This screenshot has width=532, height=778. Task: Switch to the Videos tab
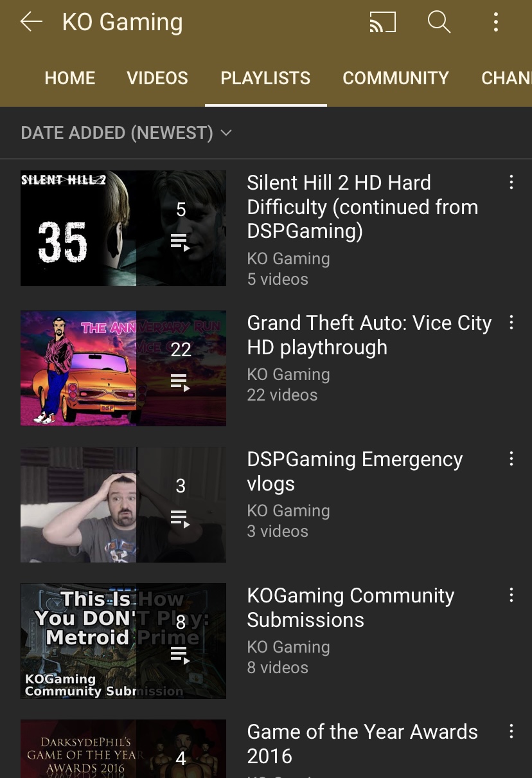point(157,78)
